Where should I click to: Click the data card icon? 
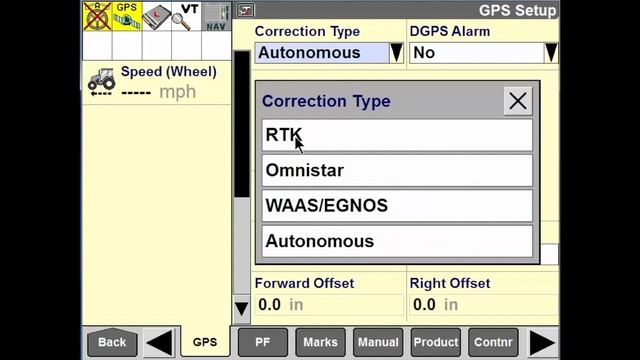[157, 16]
